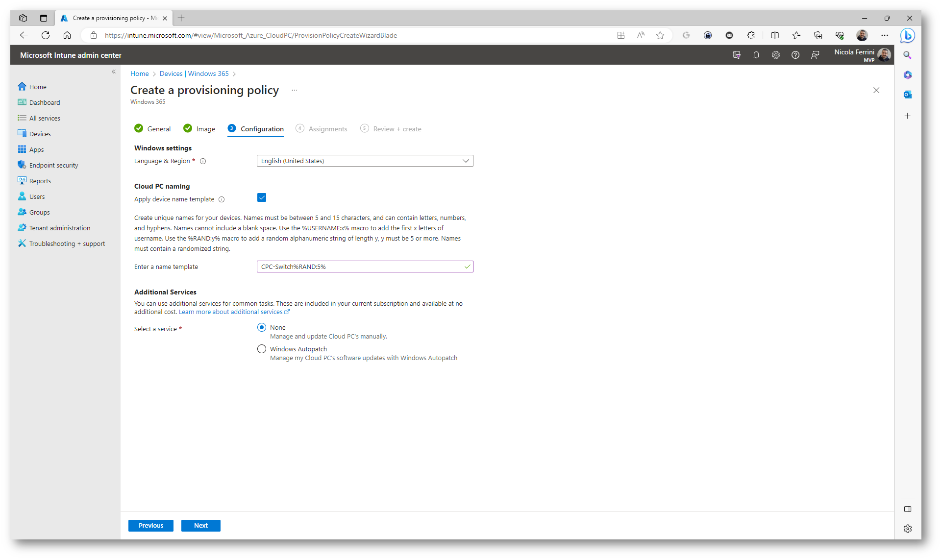Open browser collections icon
The image size is (942, 560).
coord(818,35)
